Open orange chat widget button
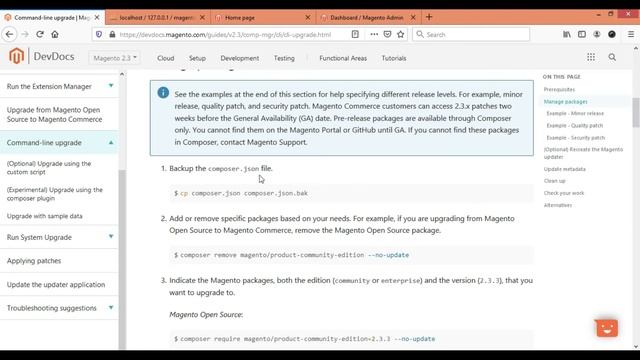The height and width of the screenshot is (360, 640). (x=607, y=328)
